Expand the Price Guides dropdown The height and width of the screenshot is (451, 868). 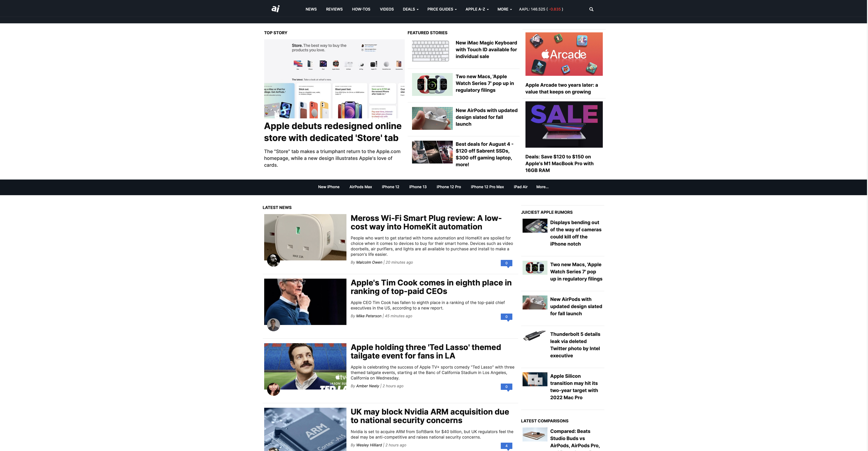pos(442,9)
